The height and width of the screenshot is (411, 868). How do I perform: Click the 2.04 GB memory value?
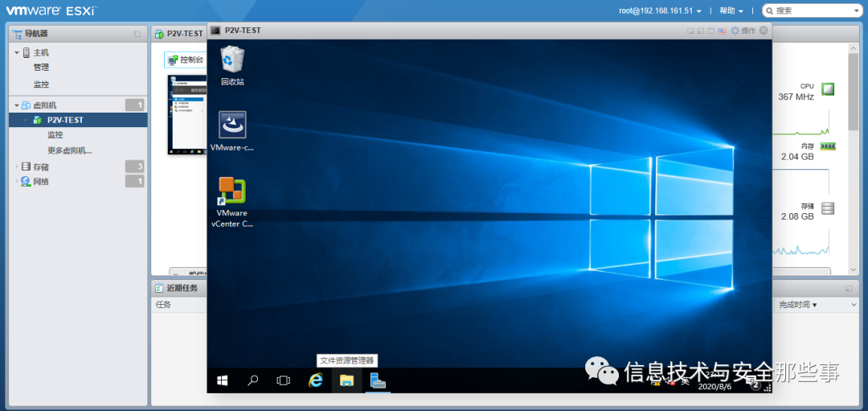point(798,157)
